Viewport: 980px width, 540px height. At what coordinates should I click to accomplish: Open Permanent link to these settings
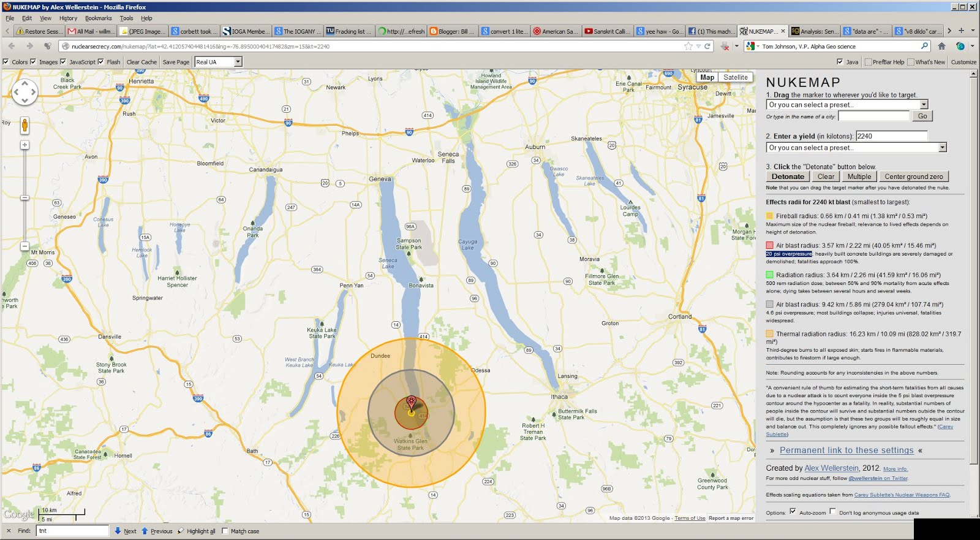pyautogui.click(x=846, y=450)
